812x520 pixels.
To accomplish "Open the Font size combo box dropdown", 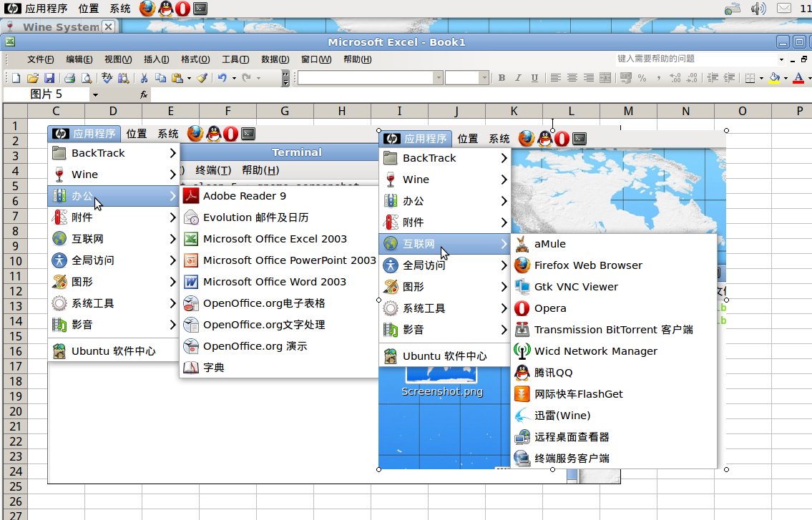I will click(484, 78).
